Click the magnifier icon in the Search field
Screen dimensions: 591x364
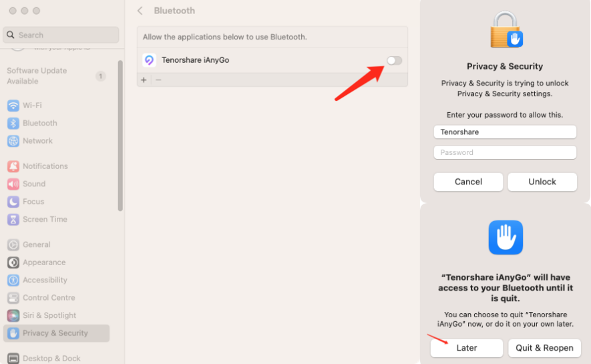[x=11, y=35]
